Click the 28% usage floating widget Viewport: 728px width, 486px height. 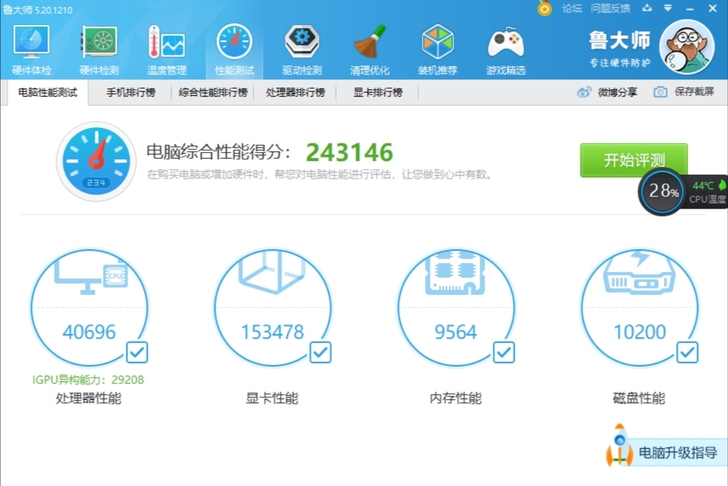pos(663,191)
